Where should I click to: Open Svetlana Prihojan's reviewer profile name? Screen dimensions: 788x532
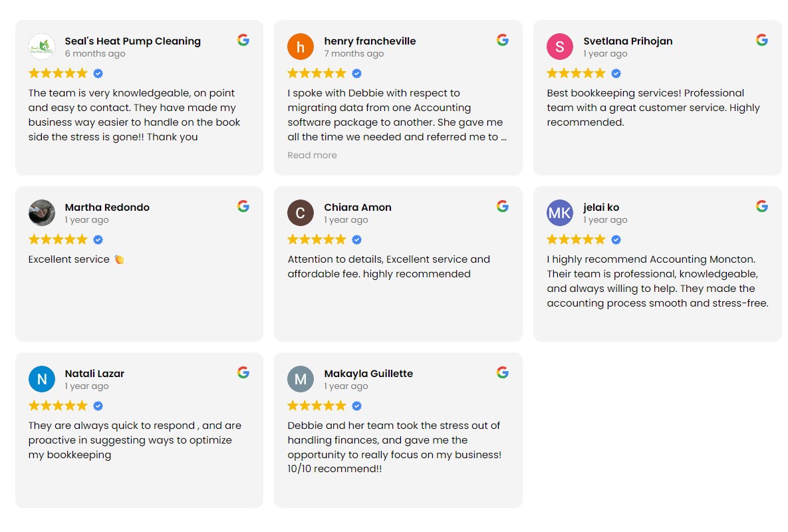[628, 41]
